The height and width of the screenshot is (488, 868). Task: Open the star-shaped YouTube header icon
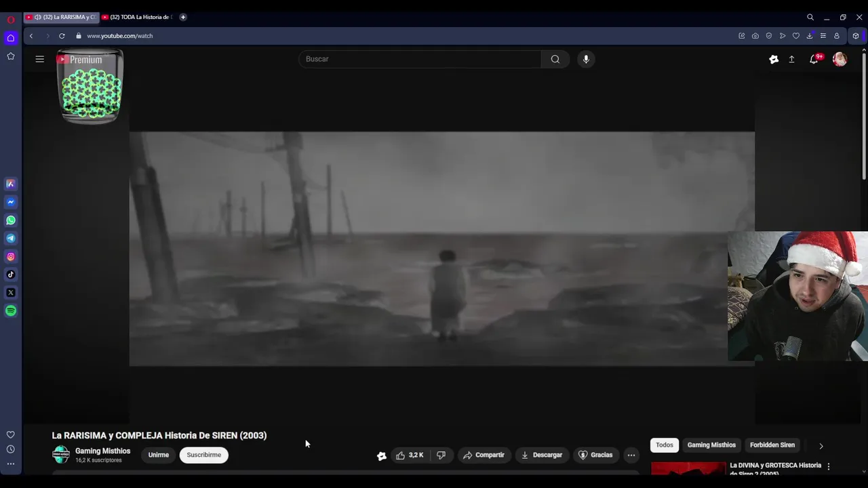774,59
